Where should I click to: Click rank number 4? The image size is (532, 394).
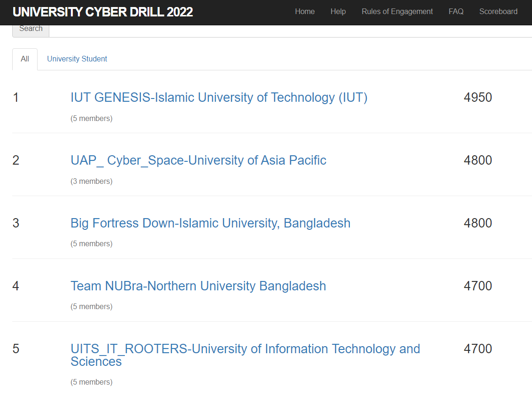15,286
